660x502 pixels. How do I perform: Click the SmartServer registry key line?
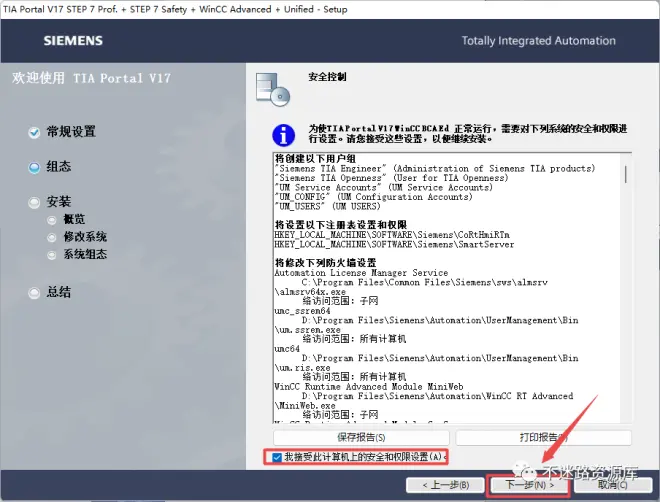(394, 244)
